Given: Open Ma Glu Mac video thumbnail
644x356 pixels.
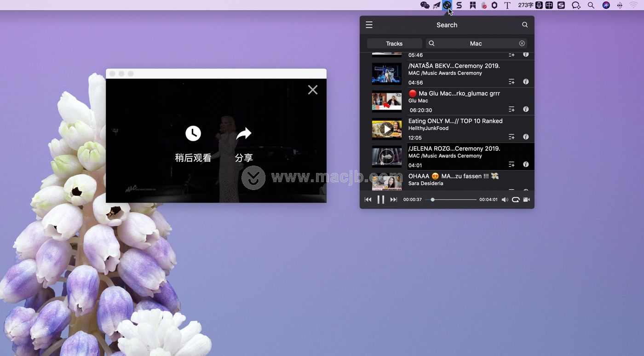Looking at the screenshot, I should pos(387,102).
